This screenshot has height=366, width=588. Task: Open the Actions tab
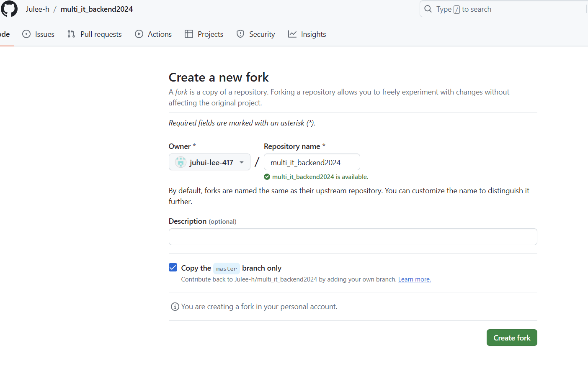point(153,34)
